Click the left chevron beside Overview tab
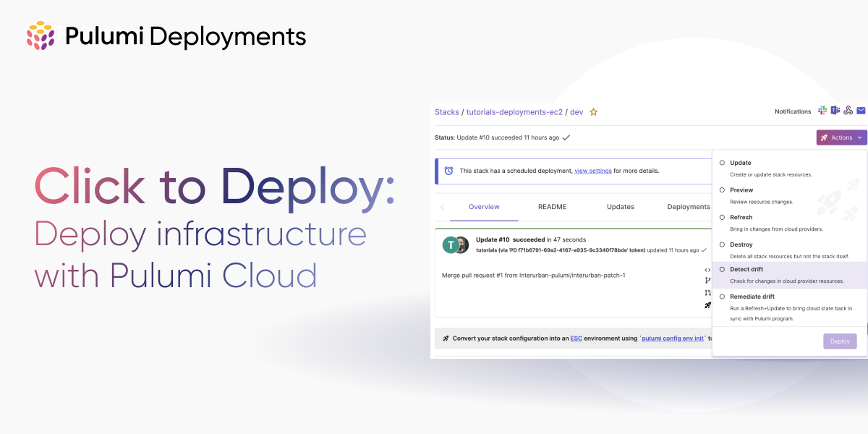The width and height of the screenshot is (868, 434). tap(442, 207)
